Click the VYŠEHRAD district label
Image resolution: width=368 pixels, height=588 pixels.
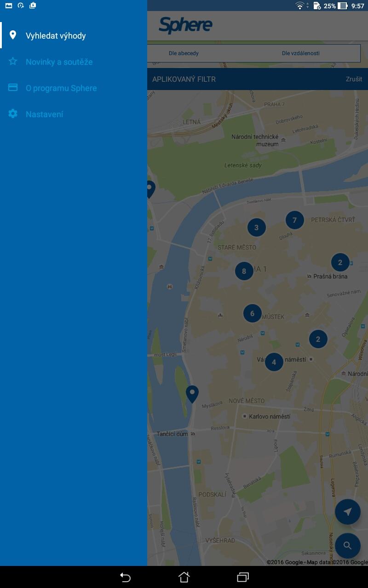pos(220,541)
